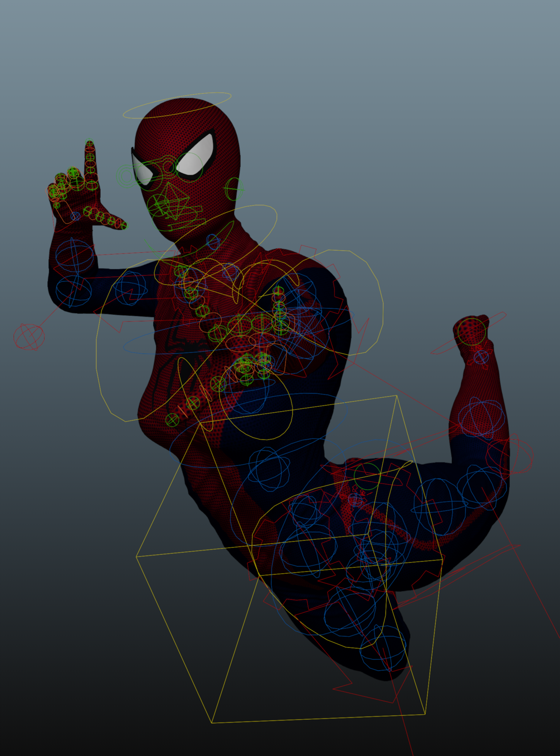Select the green diamond jaw control on the face
560x756 pixels.
coord(171,202)
